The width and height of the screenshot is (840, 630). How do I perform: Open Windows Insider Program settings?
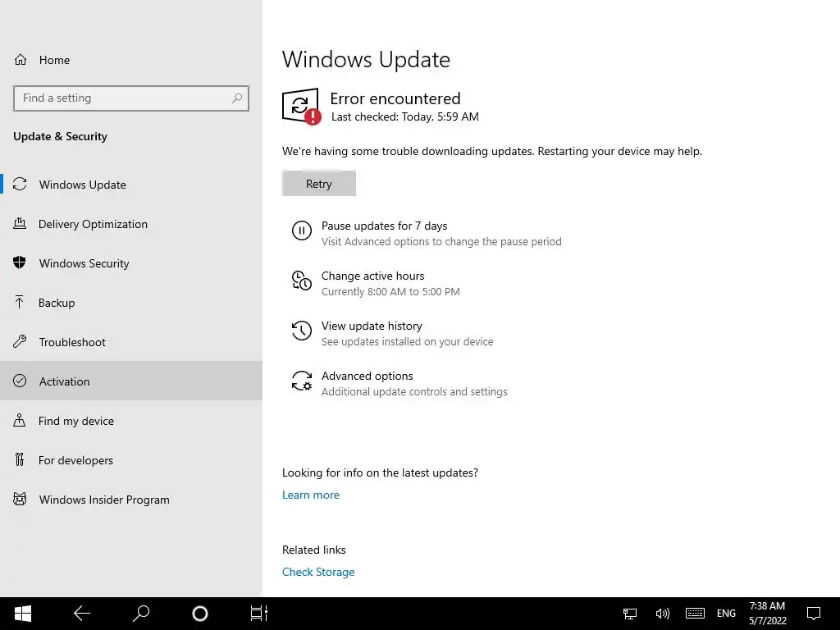131,500
